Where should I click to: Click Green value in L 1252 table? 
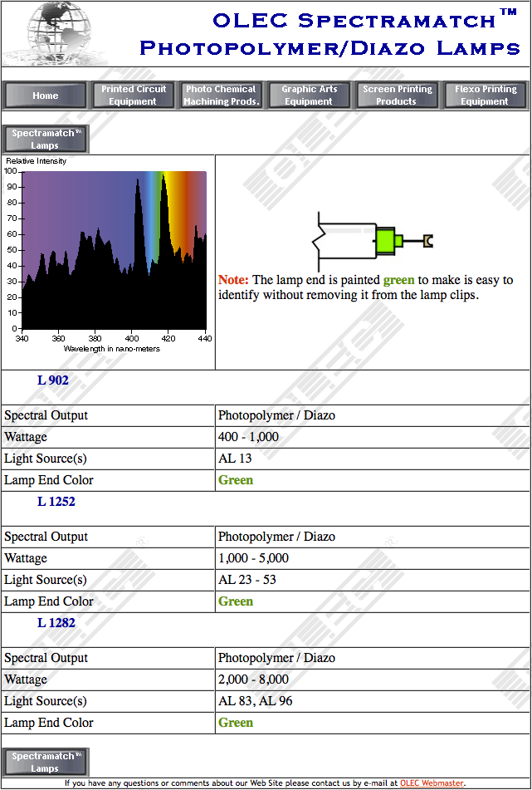click(x=236, y=601)
